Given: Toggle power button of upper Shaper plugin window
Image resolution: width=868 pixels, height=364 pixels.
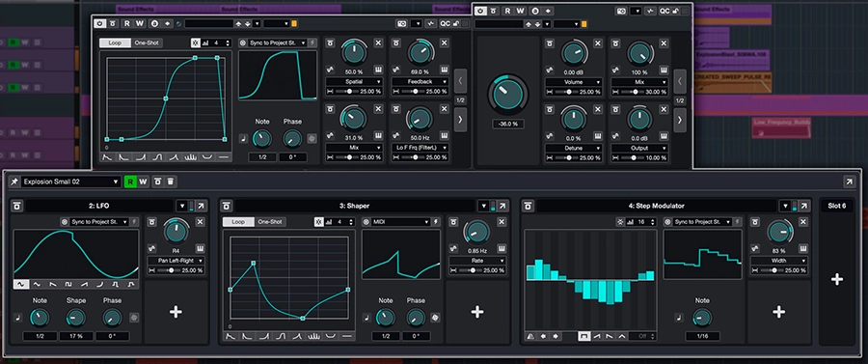Looking at the screenshot, I should [99, 24].
